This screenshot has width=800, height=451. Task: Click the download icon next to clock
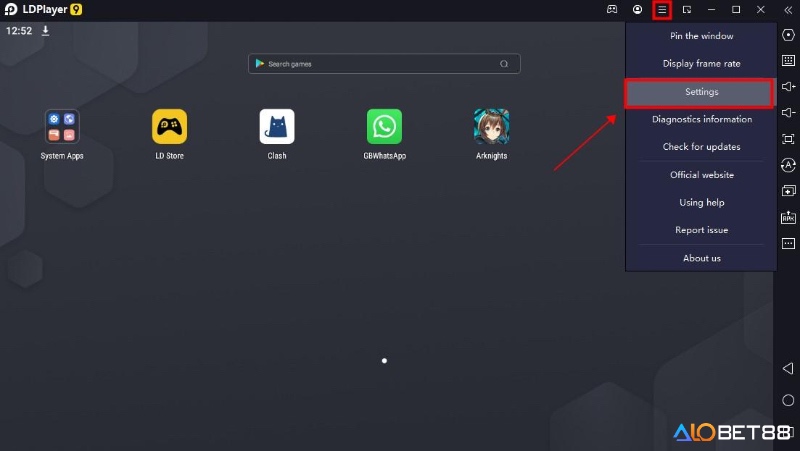click(45, 31)
